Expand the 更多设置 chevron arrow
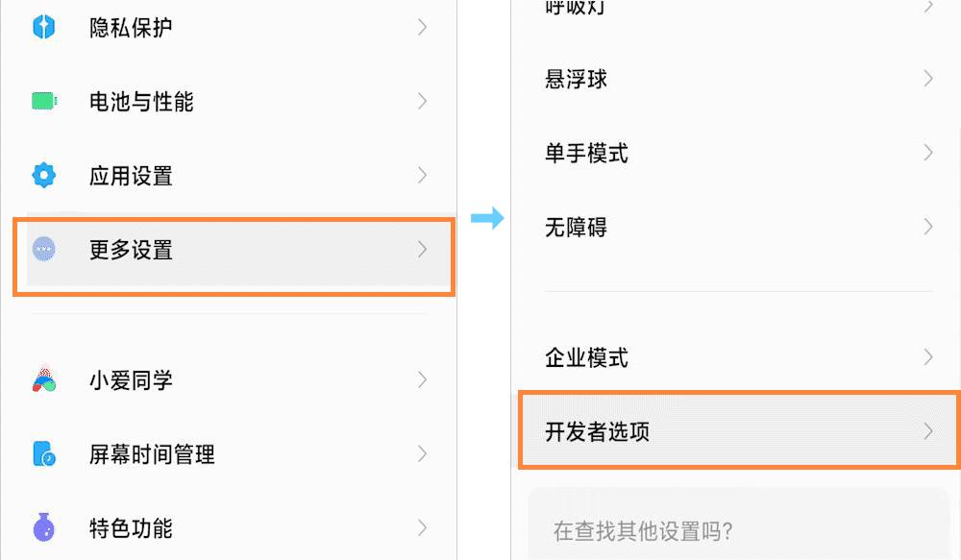The width and height of the screenshot is (961, 560). point(423,250)
